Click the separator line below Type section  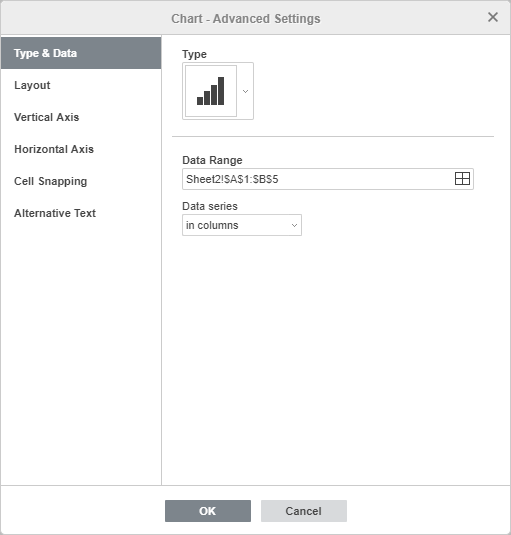[x=333, y=136]
